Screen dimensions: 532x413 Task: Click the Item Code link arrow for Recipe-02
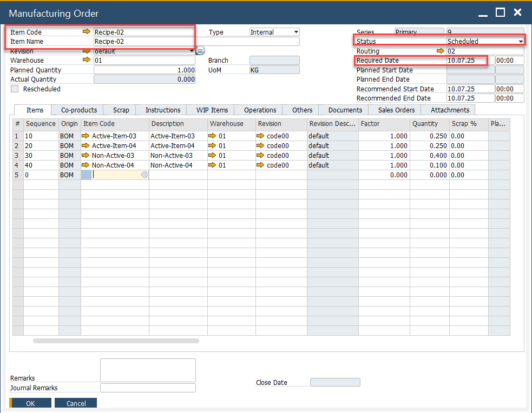tap(87, 32)
